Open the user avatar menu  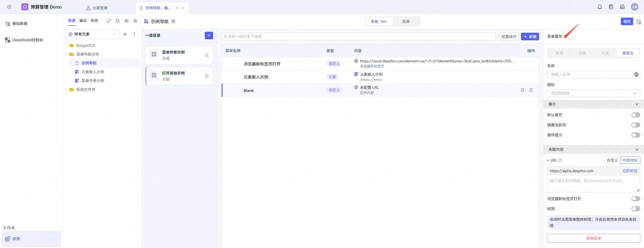(x=634, y=7)
